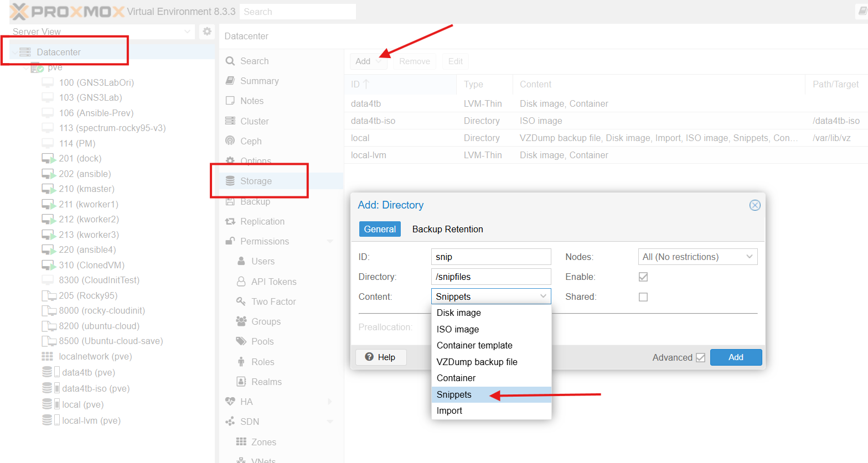
Task: Select Snippets from the content list
Action: pyautogui.click(x=454, y=394)
